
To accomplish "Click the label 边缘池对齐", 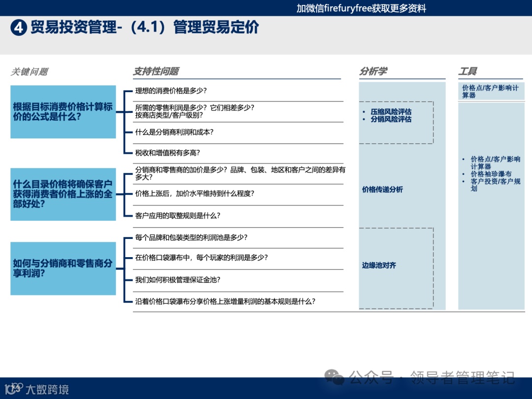I will point(379,265).
